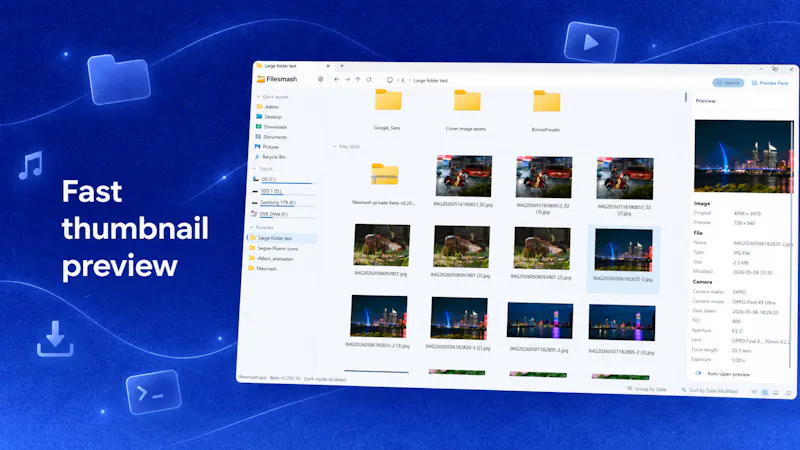This screenshot has width=800, height=450.
Task: Select the SSD 1 (D:) drive
Action: [283, 191]
